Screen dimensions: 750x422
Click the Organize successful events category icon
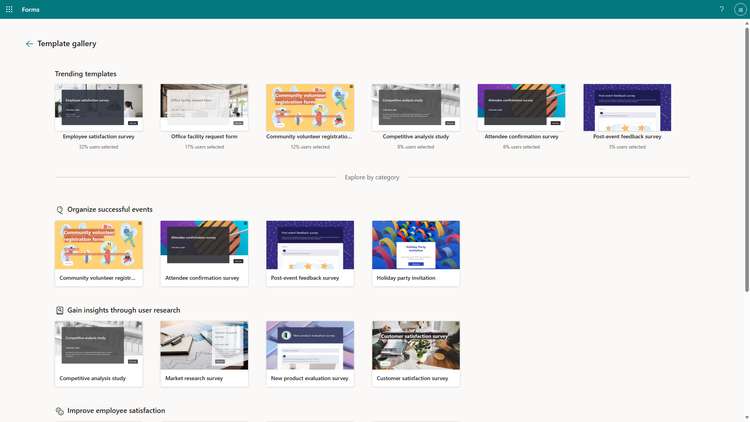tap(59, 210)
